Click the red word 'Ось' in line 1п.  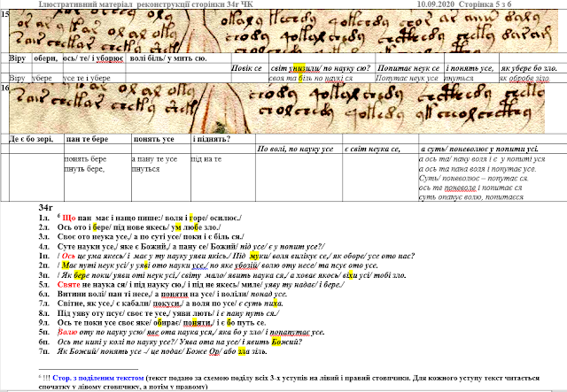click(68, 256)
